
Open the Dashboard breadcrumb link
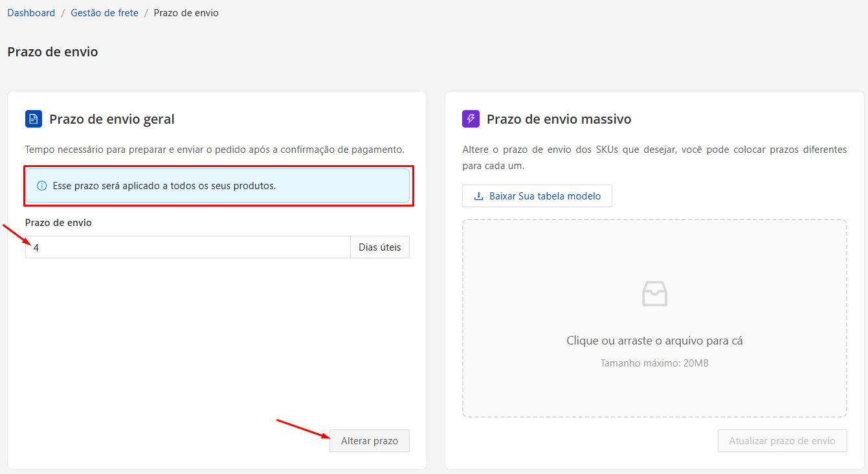(31, 13)
